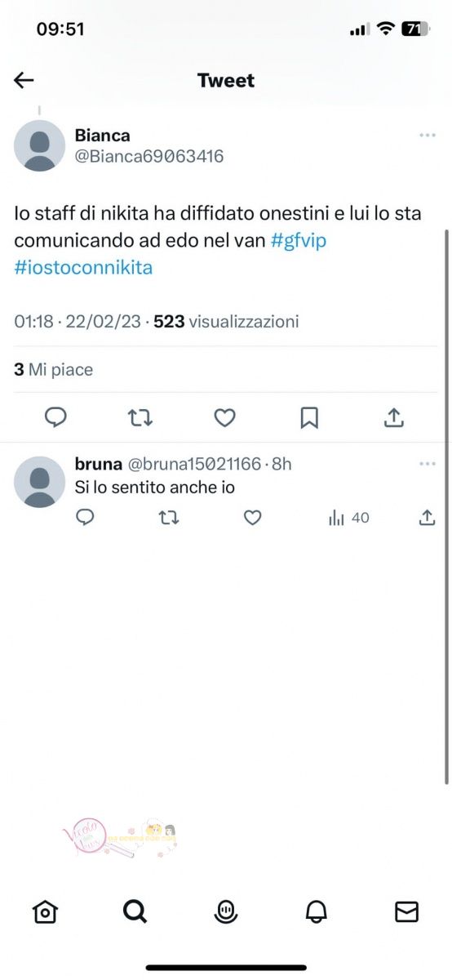This screenshot has height=980, width=452.
Task: Reply to bruna's comment
Action: pyautogui.click(x=86, y=518)
